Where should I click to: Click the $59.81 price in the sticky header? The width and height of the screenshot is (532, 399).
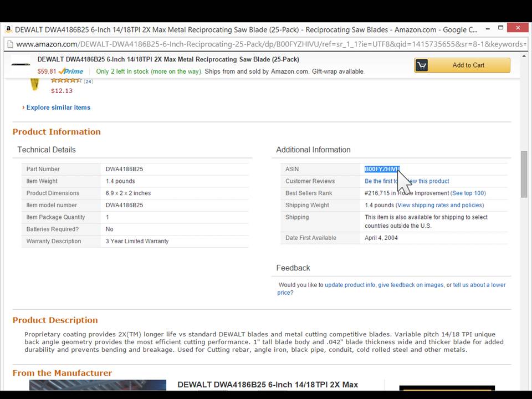point(47,71)
